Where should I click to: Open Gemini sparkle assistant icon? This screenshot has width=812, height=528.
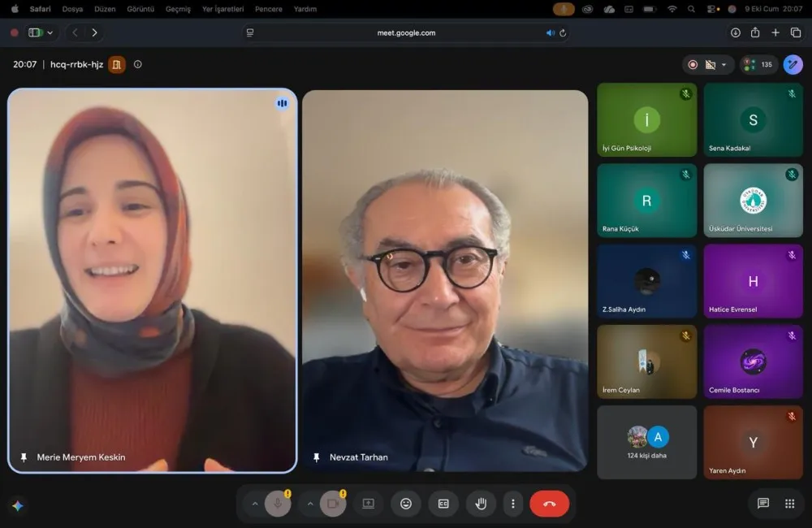pyautogui.click(x=18, y=506)
